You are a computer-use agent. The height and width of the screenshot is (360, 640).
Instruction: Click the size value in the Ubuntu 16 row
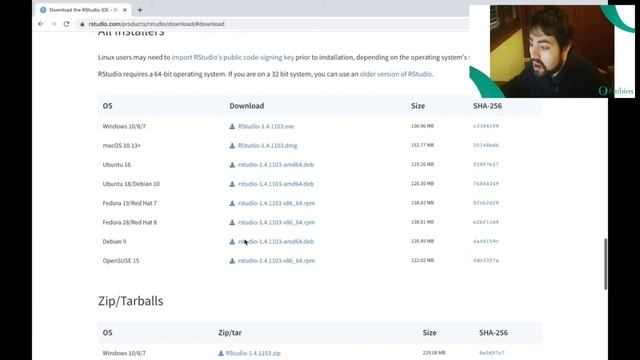click(x=422, y=164)
